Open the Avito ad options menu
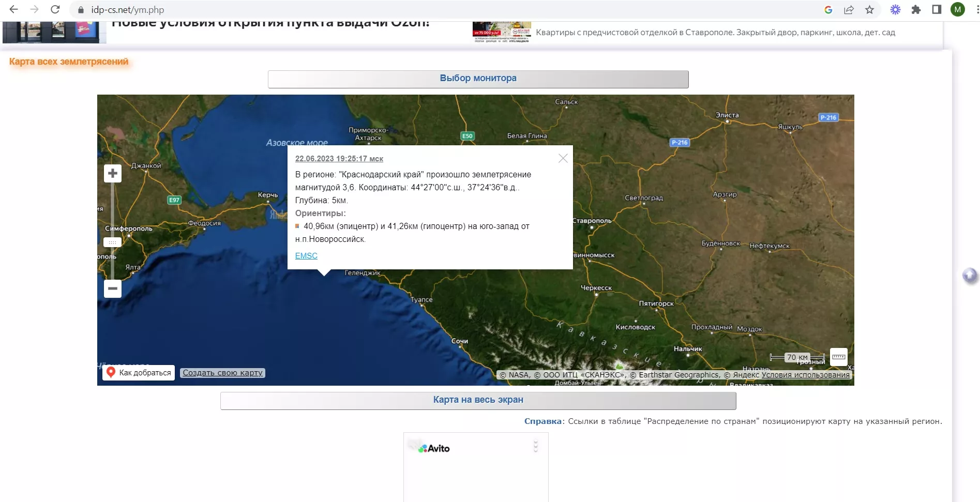The image size is (980, 502). pos(536,446)
